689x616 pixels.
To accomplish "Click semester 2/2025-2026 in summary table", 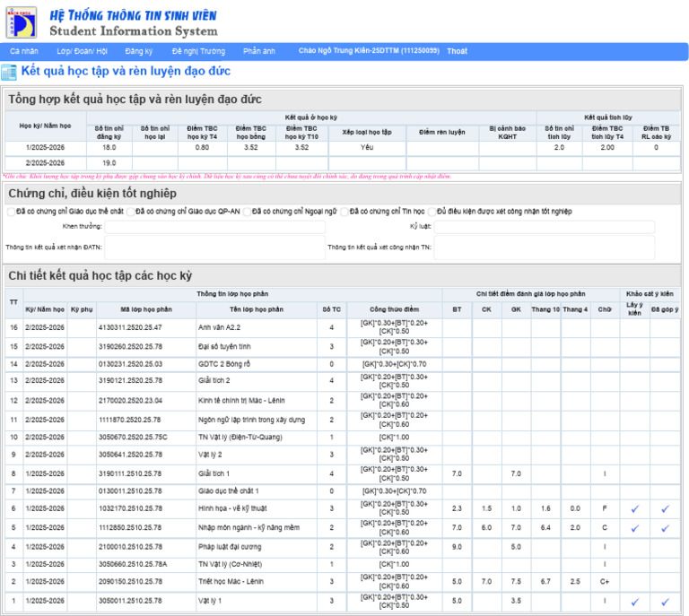I will 45,163.
